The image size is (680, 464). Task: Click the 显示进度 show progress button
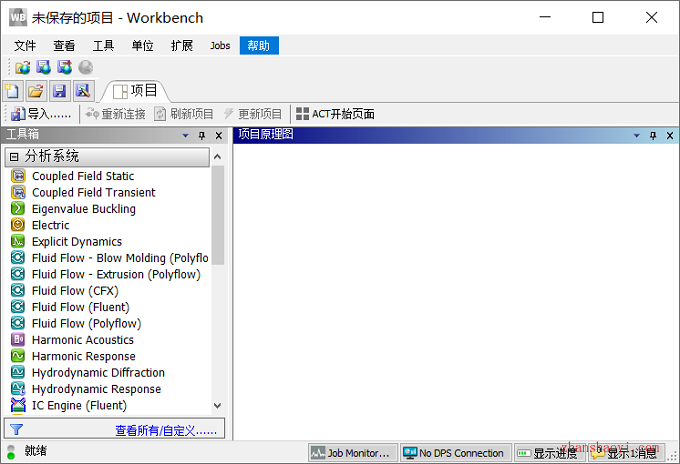pyautogui.click(x=550, y=453)
